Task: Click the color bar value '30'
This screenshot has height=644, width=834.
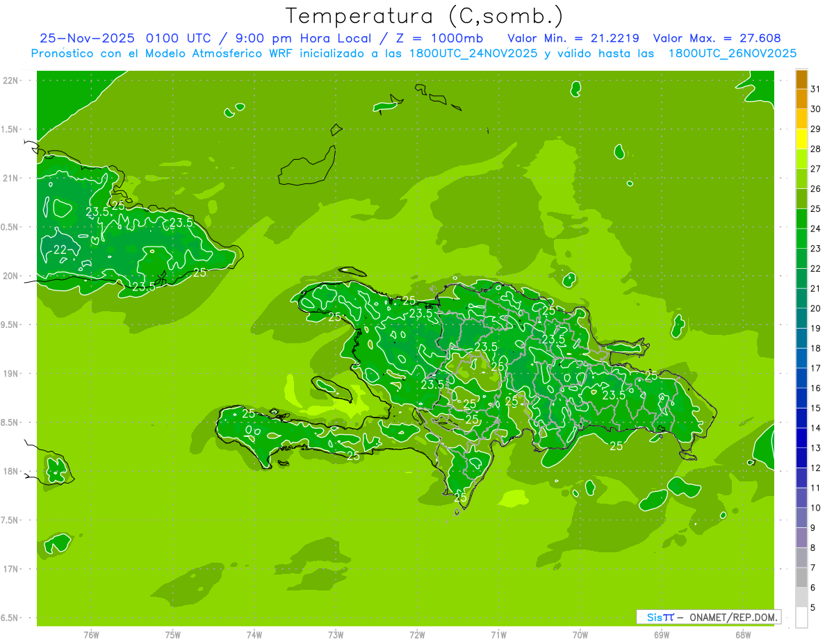Action: pos(816,109)
